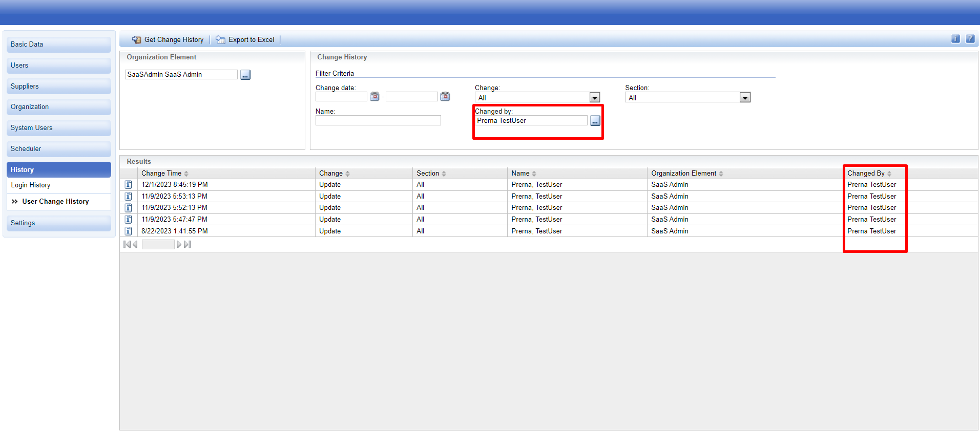The image size is (980, 431).
Task: Click Export to Excel in the toolbar
Action: pos(245,40)
